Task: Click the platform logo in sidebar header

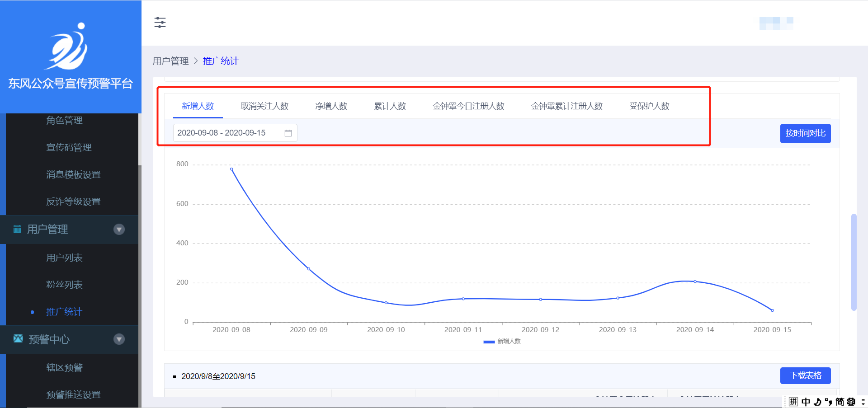Action: point(66,46)
